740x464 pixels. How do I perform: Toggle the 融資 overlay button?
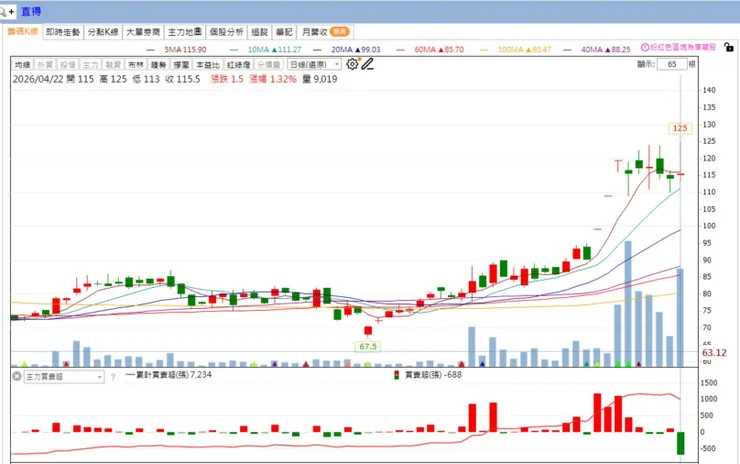(113, 65)
